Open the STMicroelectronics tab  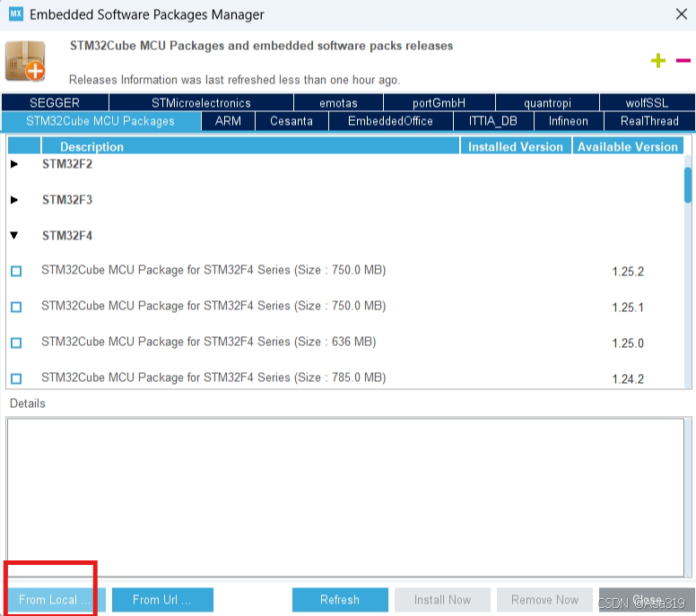tap(201, 102)
